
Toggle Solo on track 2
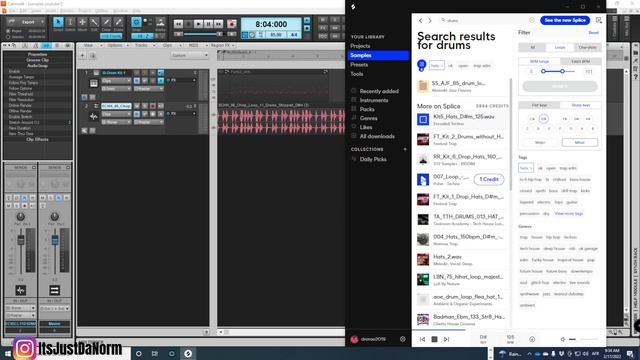click(x=145, y=106)
